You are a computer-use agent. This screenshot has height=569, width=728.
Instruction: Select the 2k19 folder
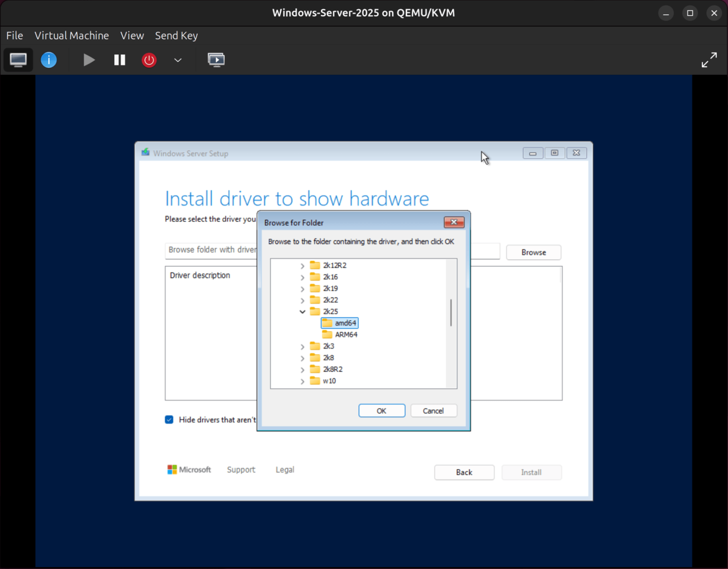(330, 288)
